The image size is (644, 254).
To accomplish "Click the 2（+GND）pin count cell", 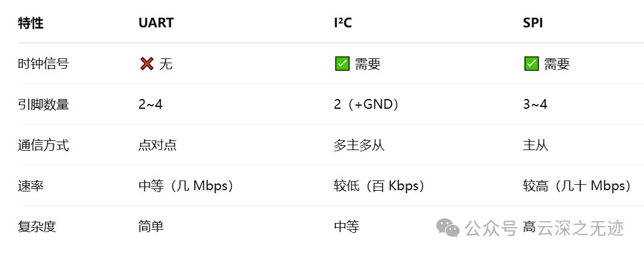I will [x=367, y=105].
